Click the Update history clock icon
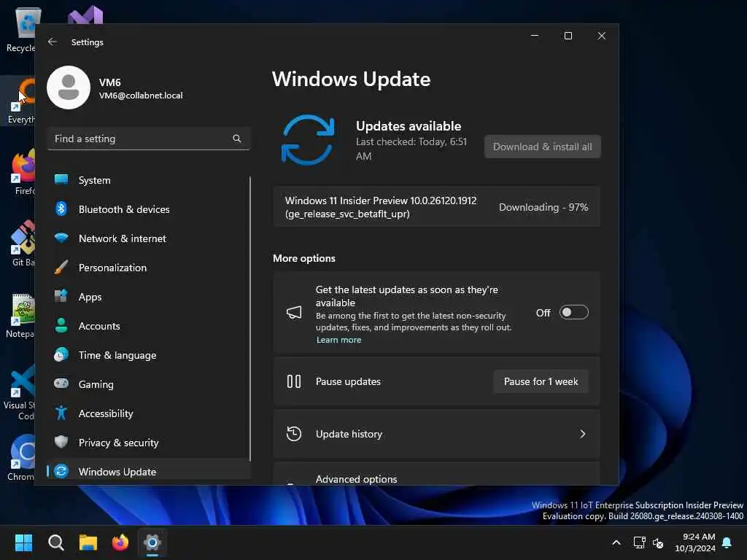The width and height of the screenshot is (747, 560). pyautogui.click(x=294, y=434)
